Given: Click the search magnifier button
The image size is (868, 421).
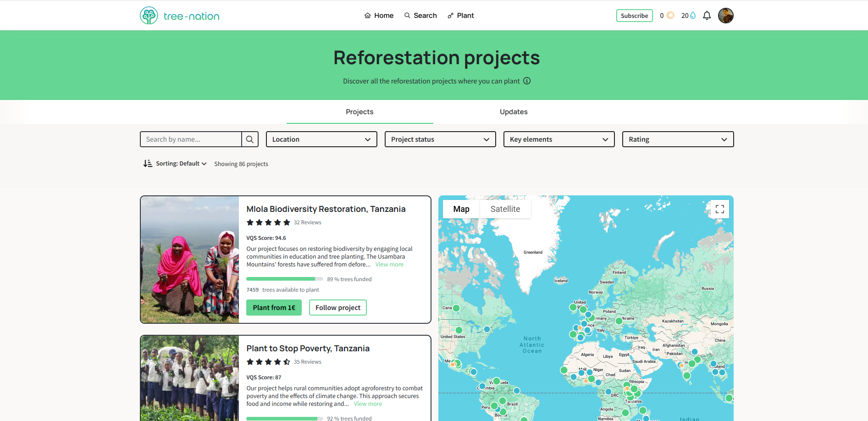Looking at the screenshot, I should point(250,139).
